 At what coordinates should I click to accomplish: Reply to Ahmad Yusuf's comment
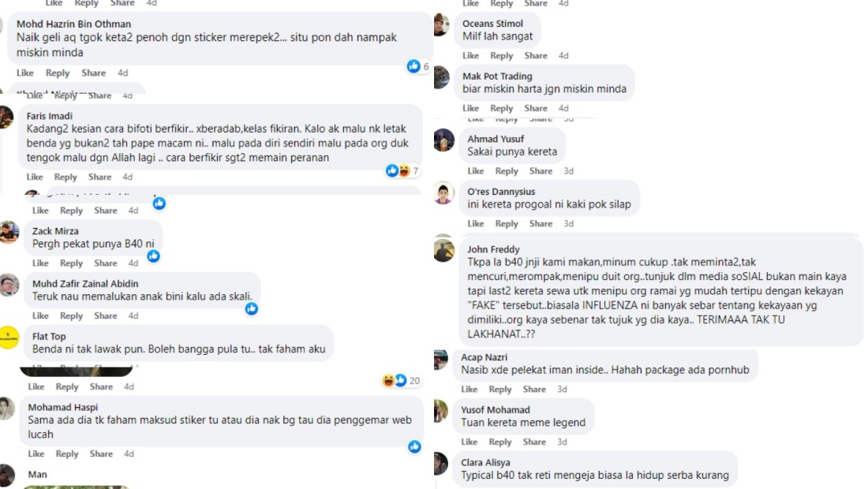[507, 171]
